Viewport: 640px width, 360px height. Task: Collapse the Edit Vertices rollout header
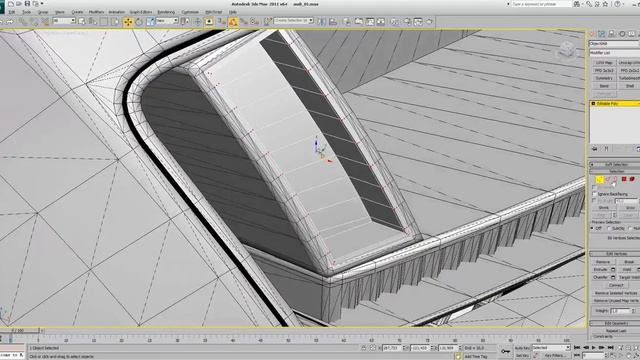[614, 254]
